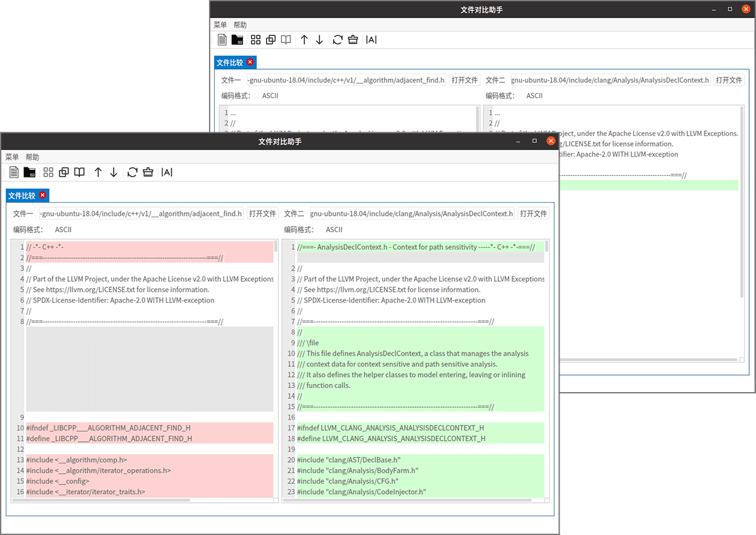Open the 帮助 menu in the back window
The height and width of the screenshot is (535, 756).
(x=240, y=25)
